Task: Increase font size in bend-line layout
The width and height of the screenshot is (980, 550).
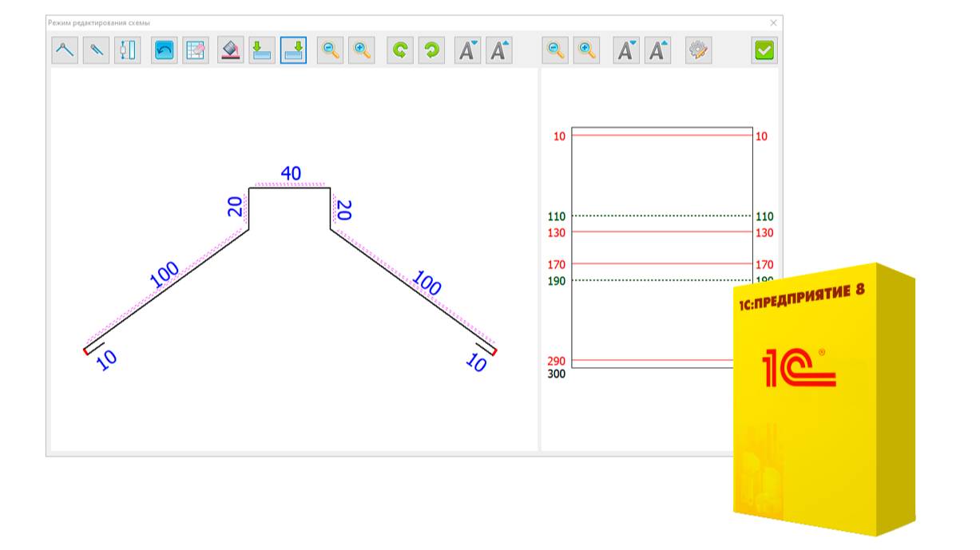Action: tap(657, 50)
